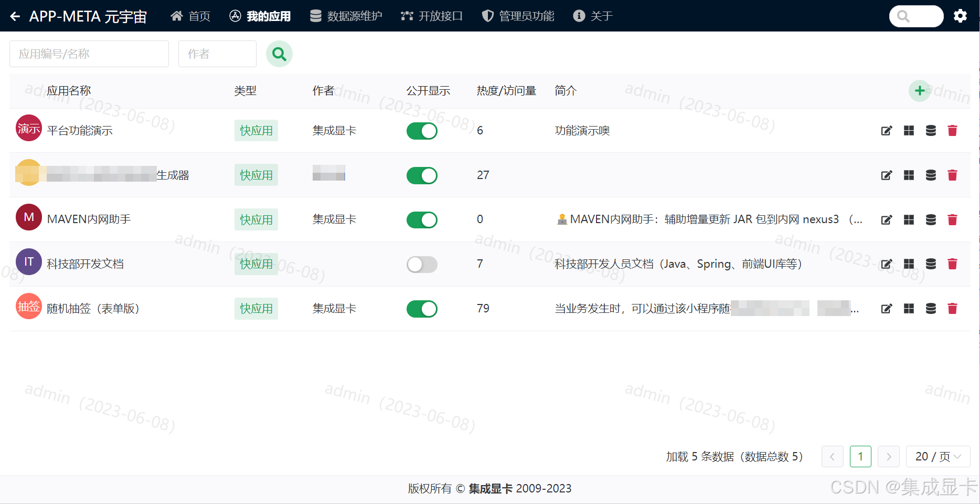Click the app name 科技部开发文档

point(86,264)
